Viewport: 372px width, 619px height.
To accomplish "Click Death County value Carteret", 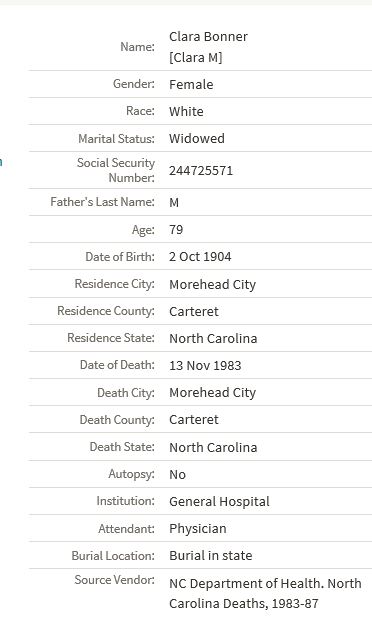I will click(x=194, y=420).
